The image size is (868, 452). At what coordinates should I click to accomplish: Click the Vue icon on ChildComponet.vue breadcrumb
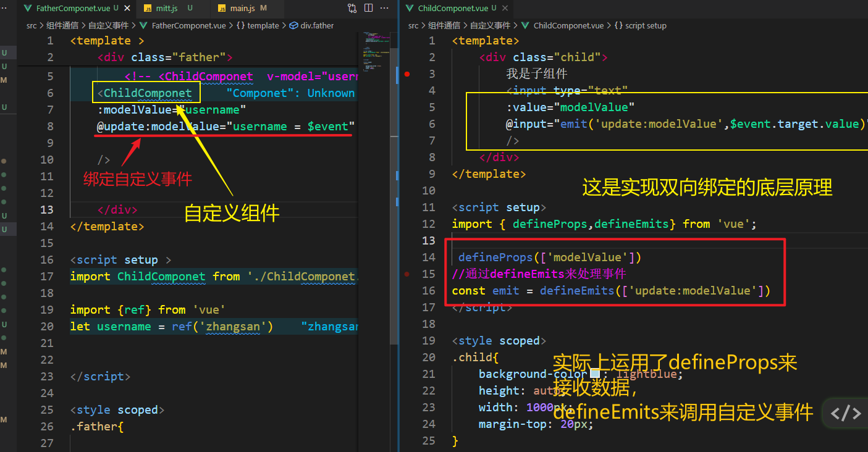(526, 26)
